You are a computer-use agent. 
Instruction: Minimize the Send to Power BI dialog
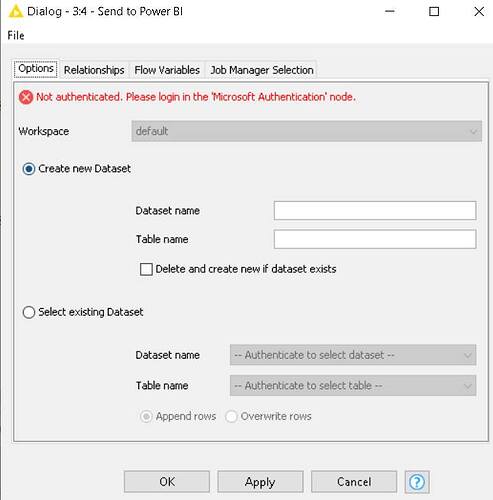(x=390, y=12)
